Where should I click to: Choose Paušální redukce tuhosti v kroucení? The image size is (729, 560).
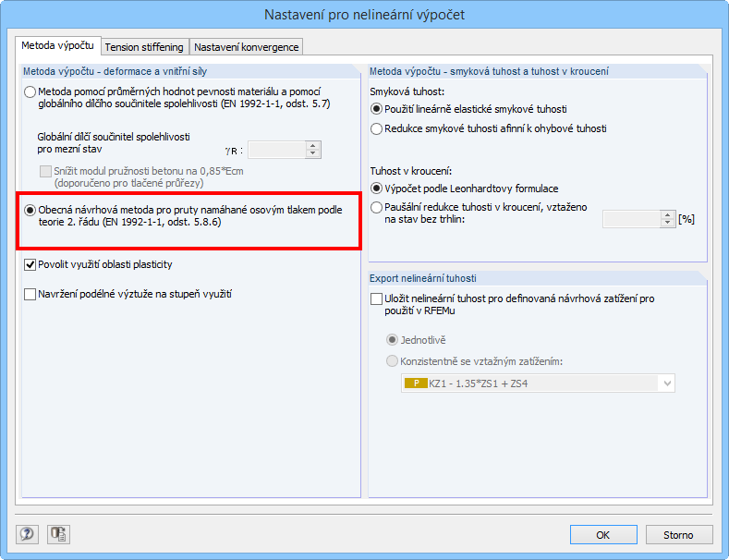376,208
